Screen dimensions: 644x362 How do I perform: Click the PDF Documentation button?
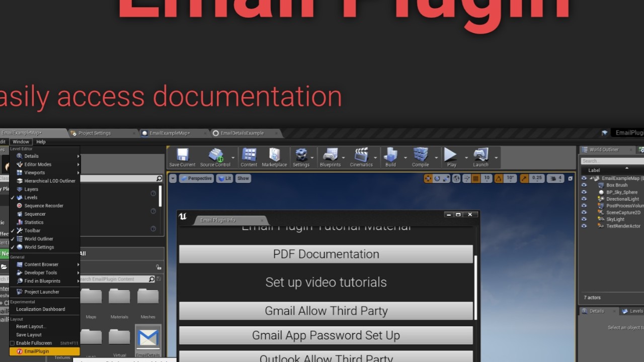click(326, 254)
